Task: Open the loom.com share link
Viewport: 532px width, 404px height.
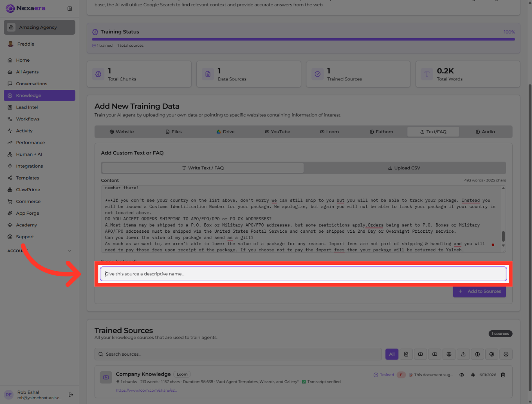Action: (146, 390)
